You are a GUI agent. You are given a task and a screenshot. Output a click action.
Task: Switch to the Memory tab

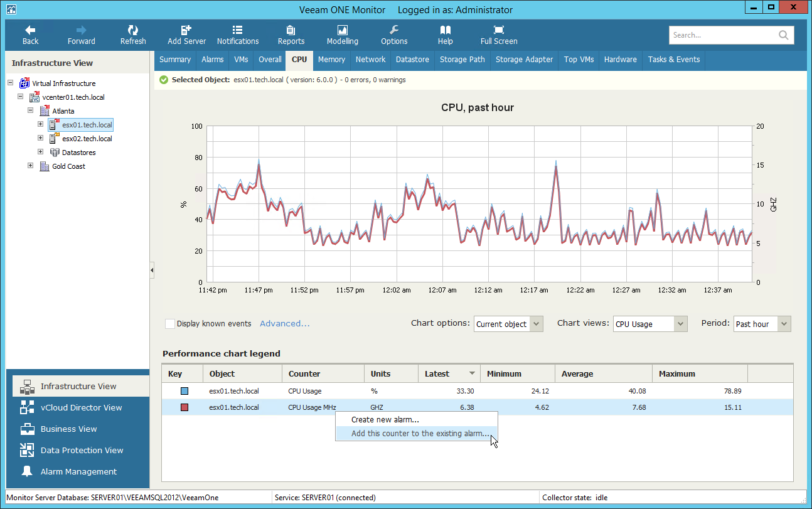coord(331,60)
